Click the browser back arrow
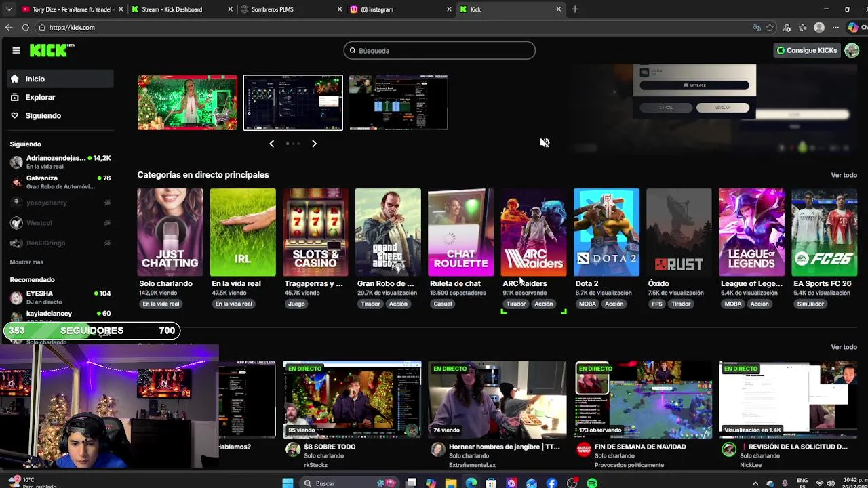The width and height of the screenshot is (868, 488). pos(9,28)
